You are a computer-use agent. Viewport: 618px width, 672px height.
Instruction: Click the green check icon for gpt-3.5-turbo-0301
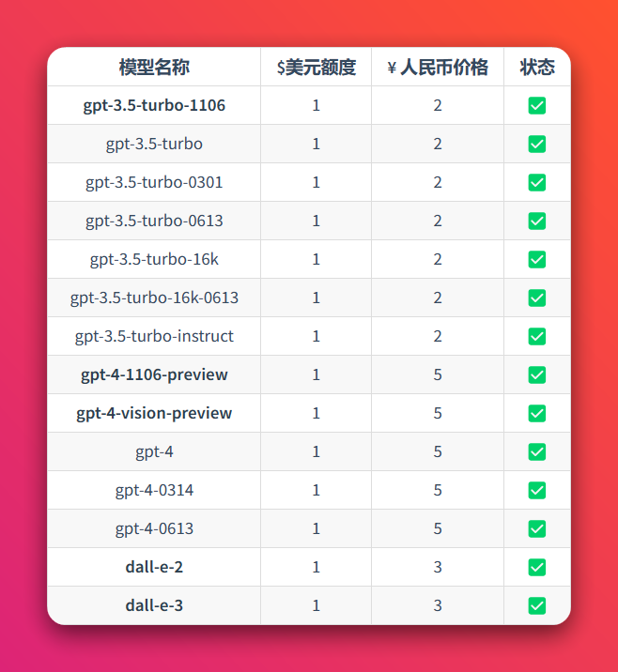537,183
